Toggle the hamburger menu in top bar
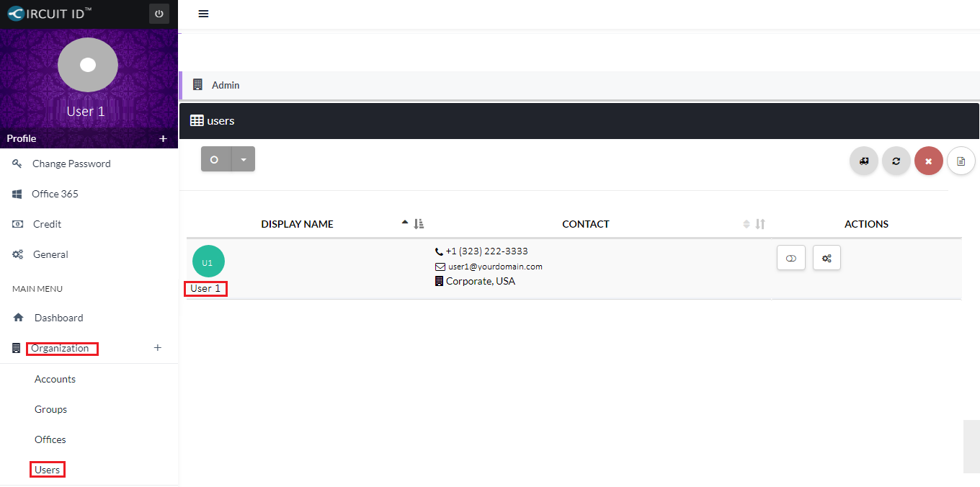The width and height of the screenshot is (980, 487). pyautogui.click(x=203, y=14)
